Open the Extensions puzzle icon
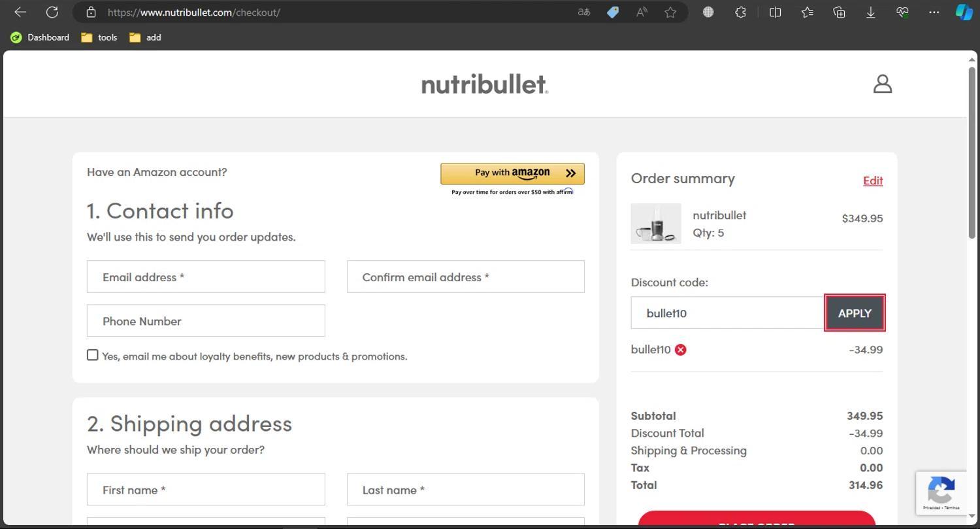This screenshot has height=529, width=980. [740, 12]
